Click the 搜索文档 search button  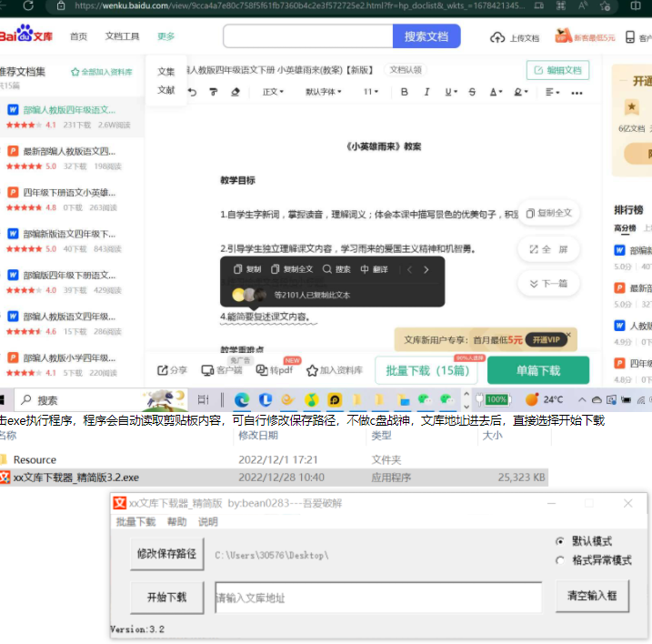[426, 36]
